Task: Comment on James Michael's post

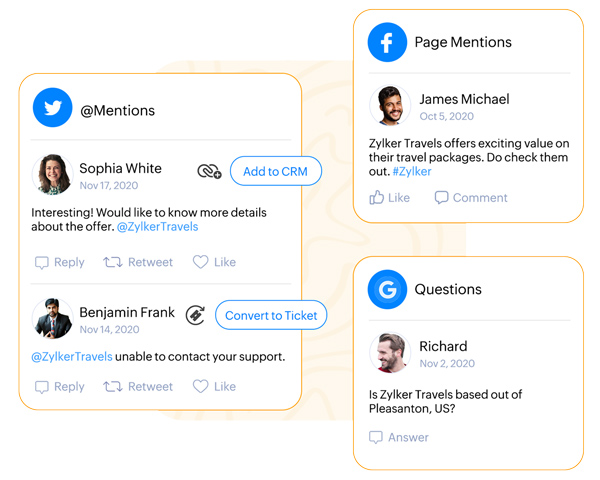Action: click(x=470, y=198)
